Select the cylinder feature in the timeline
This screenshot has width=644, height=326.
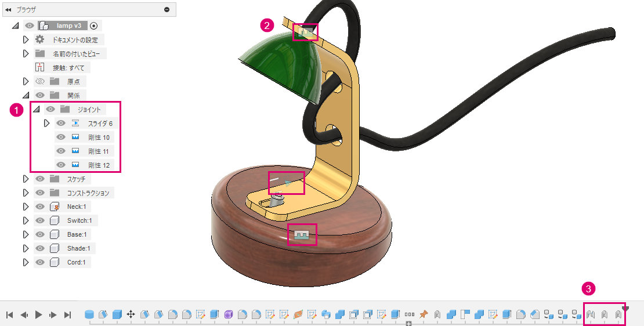89,314
